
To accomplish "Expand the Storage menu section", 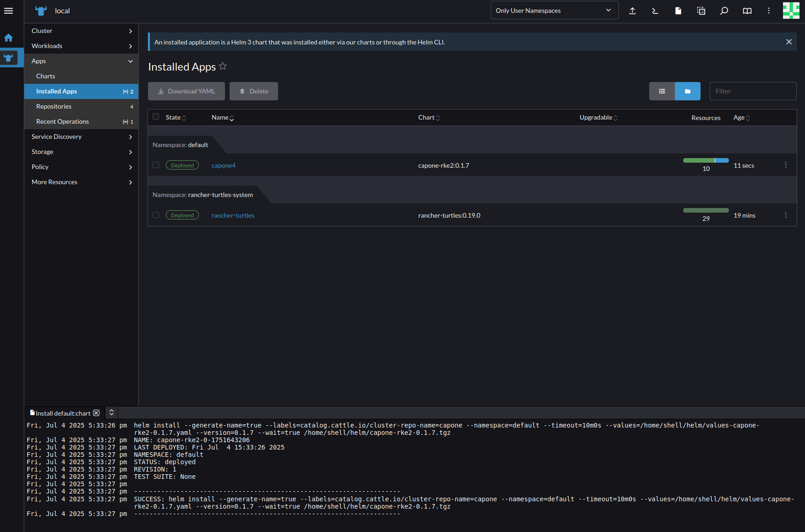I will 81,152.
